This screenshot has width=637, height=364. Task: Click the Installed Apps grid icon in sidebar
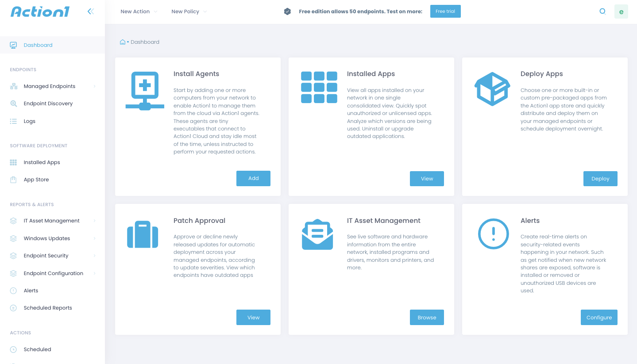[13, 162]
